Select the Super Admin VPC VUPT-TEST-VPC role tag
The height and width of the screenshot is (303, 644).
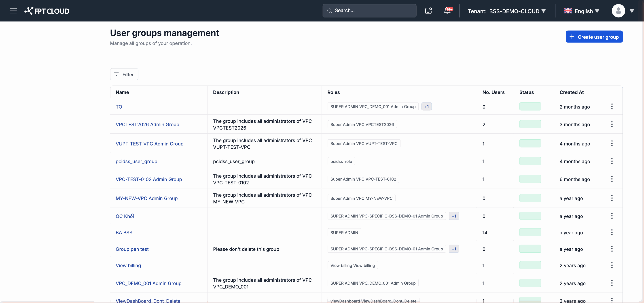pos(364,144)
